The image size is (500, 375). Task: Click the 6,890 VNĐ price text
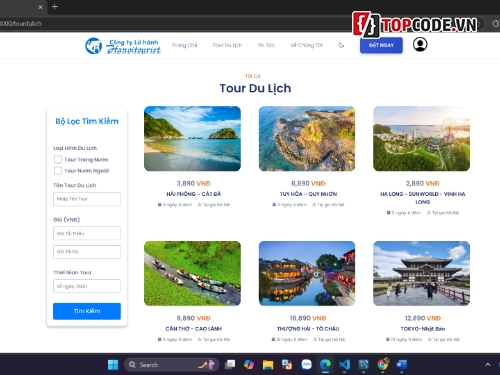click(x=308, y=183)
